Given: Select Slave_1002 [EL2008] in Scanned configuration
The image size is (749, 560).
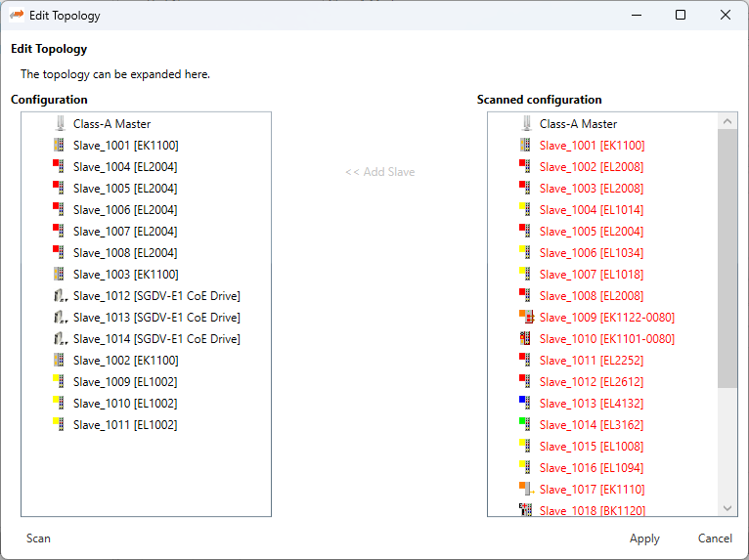Looking at the screenshot, I should tap(591, 167).
